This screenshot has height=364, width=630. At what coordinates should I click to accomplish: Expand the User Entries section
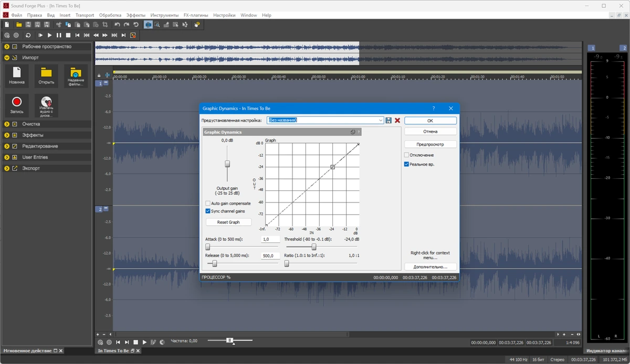[x=7, y=157]
